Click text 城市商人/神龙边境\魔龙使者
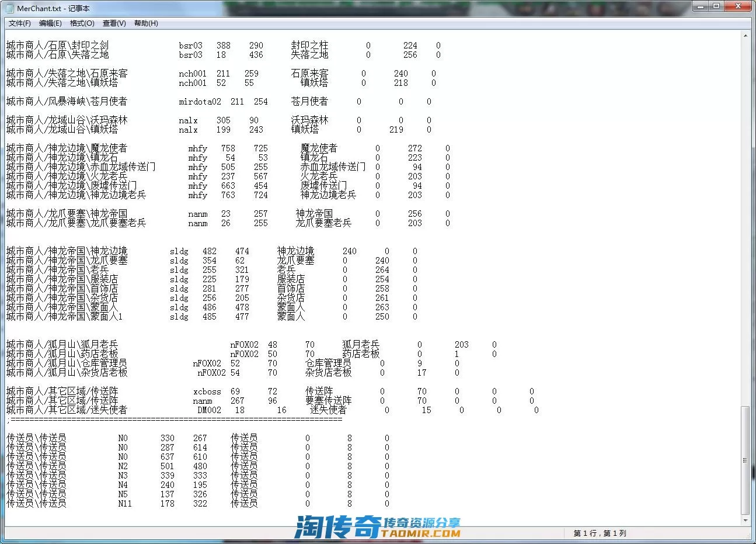This screenshot has width=756, height=544. [x=67, y=148]
